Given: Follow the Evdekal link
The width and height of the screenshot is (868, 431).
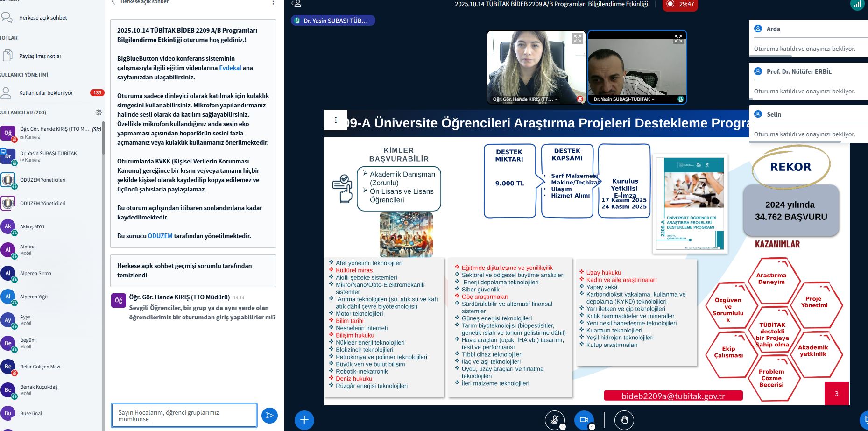Looking at the screenshot, I should click(x=230, y=68).
